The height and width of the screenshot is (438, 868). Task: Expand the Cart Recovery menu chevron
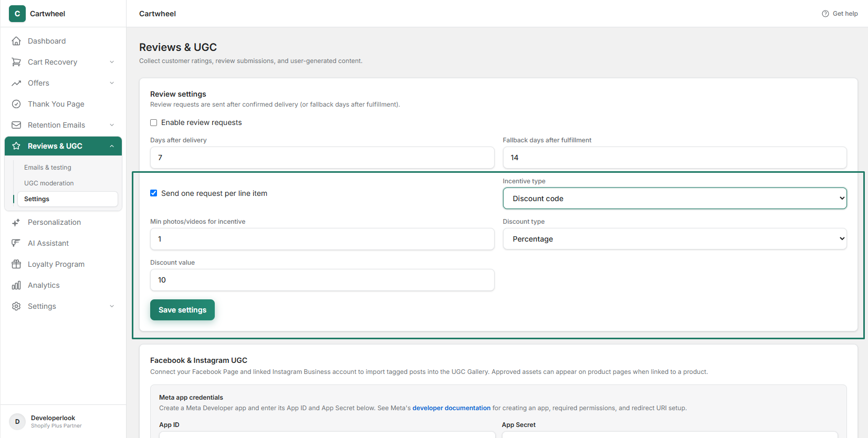click(x=112, y=62)
